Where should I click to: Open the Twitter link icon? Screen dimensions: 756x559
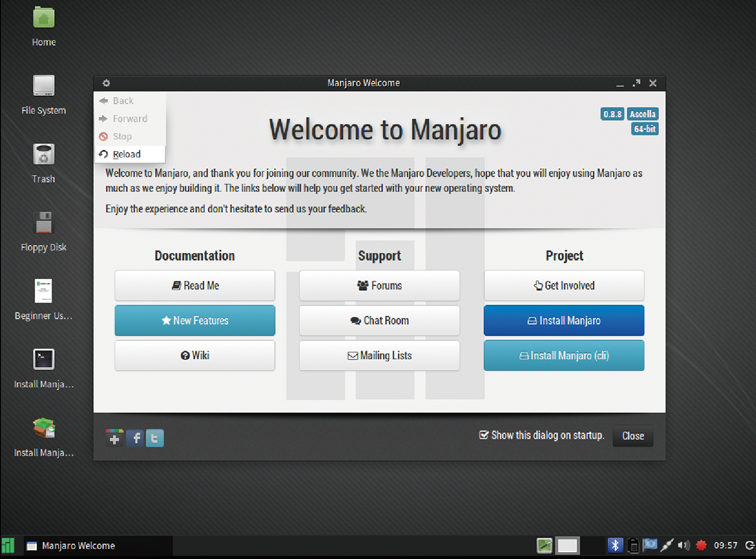coord(155,438)
